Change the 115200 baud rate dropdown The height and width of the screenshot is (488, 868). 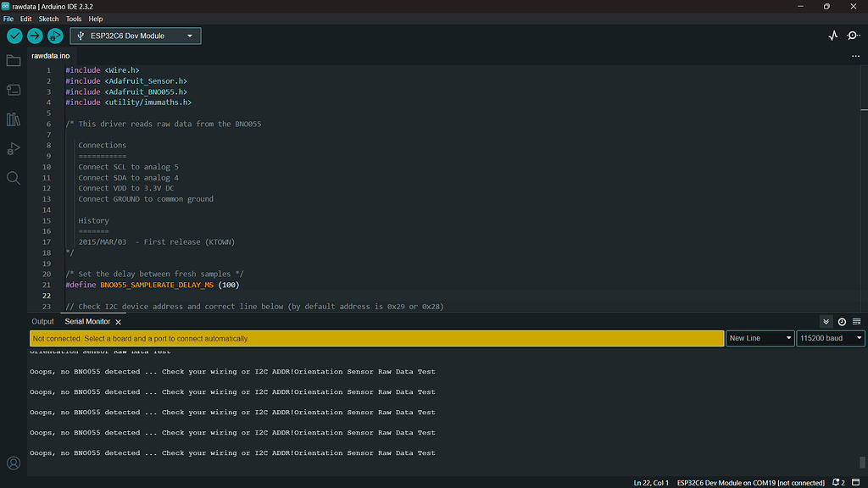pyautogui.click(x=830, y=338)
